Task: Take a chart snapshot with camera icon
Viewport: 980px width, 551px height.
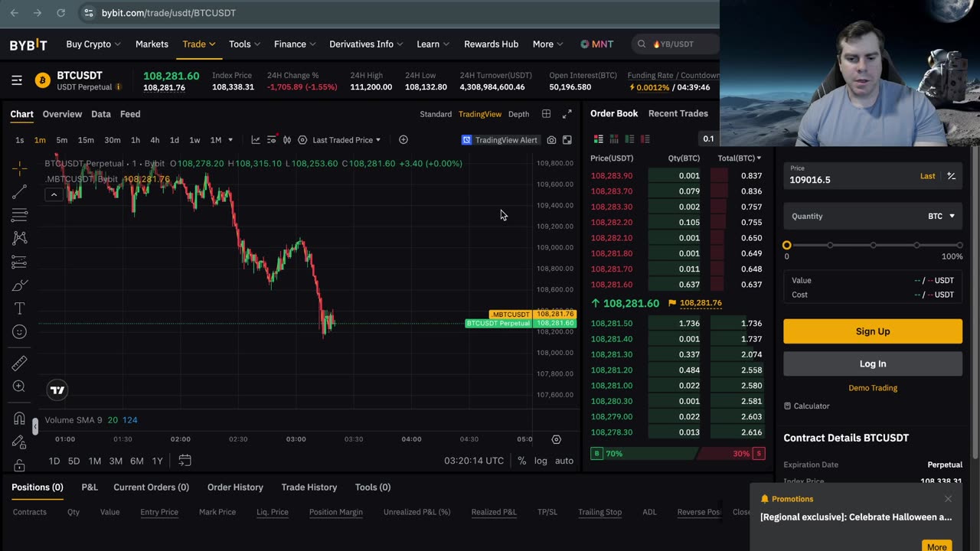Action: pyautogui.click(x=551, y=140)
